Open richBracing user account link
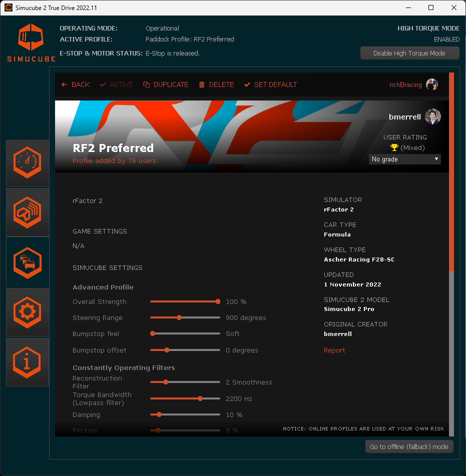Viewport: 466px width, 476px height. pyautogui.click(x=405, y=84)
